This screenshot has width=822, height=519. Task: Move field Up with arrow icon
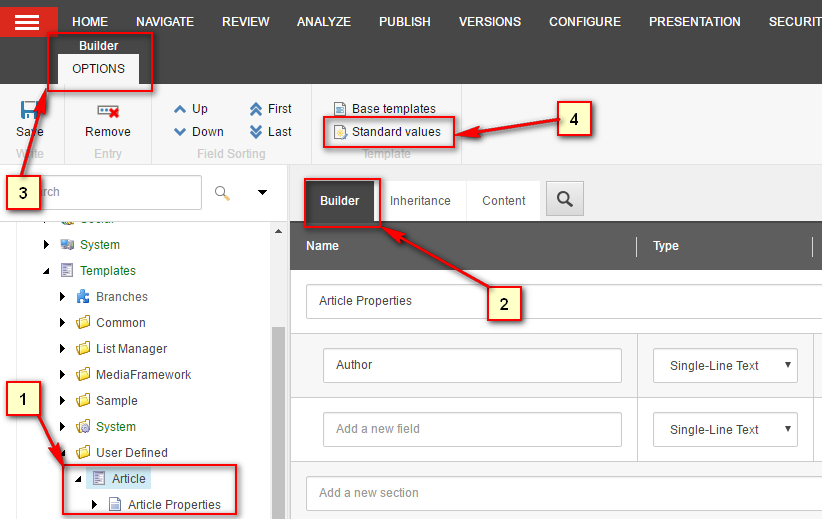click(x=180, y=109)
